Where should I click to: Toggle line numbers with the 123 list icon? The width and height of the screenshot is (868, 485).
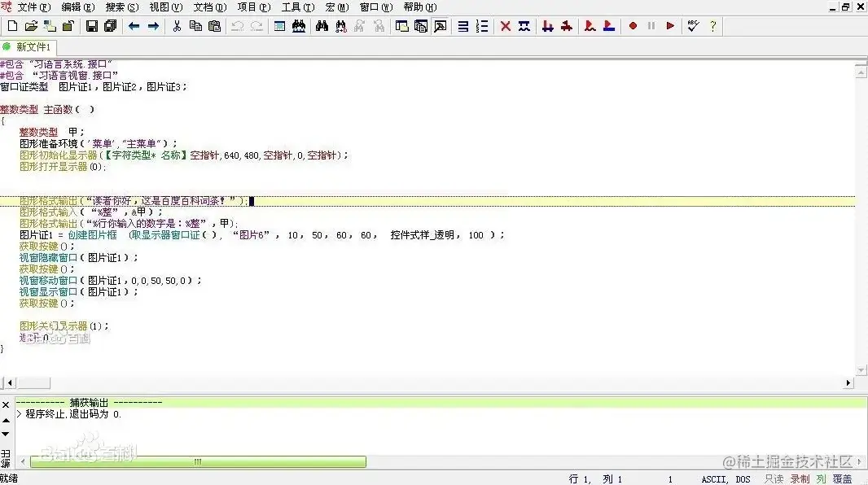[482, 26]
